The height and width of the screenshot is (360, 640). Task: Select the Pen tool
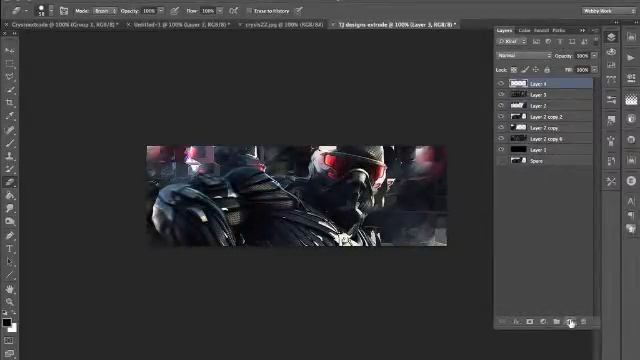point(9,236)
